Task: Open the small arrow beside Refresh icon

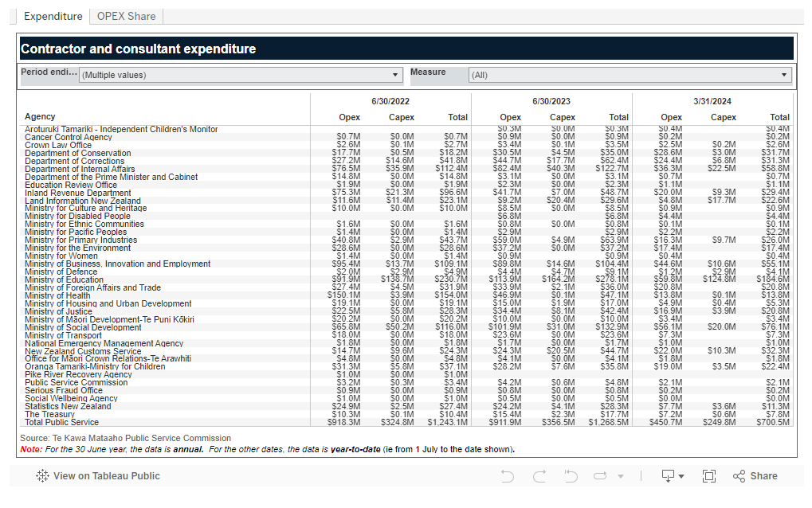Action: coord(620,476)
